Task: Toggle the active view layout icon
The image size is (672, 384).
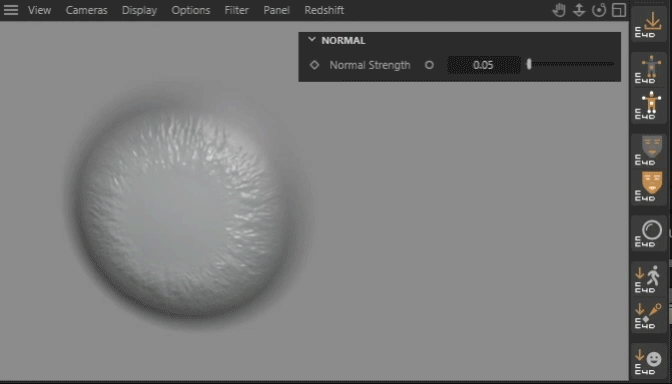Action: [x=619, y=10]
